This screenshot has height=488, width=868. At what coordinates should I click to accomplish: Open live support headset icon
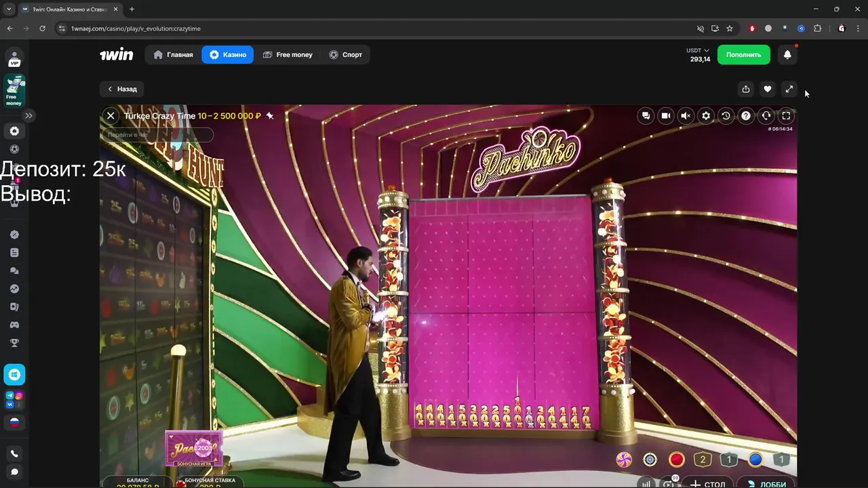[766, 116]
